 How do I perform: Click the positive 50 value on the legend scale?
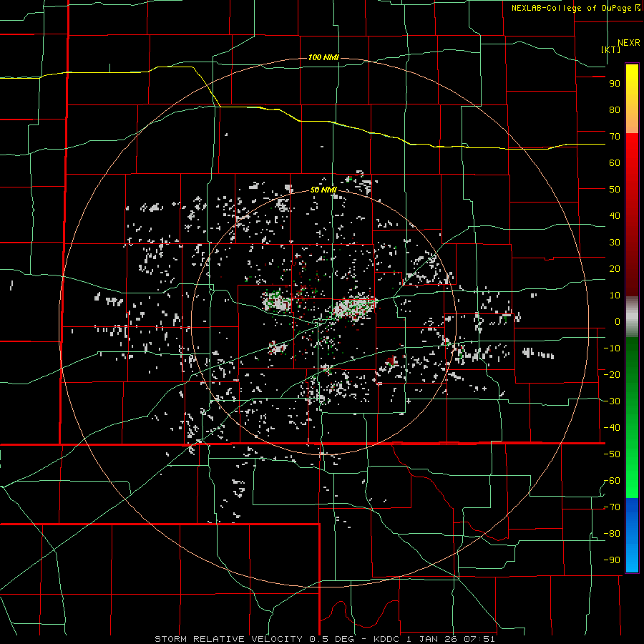coord(615,190)
